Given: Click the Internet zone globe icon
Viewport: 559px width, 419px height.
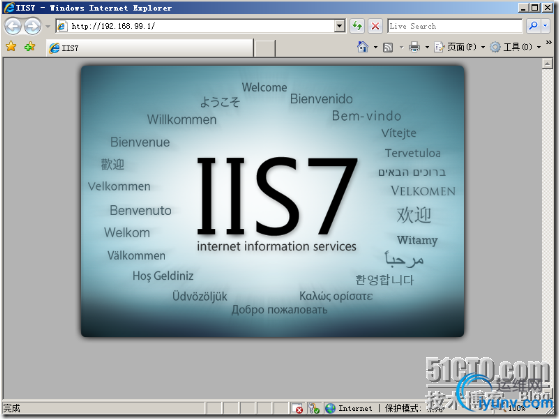Looking at the screenshot, I should point(330,408).
